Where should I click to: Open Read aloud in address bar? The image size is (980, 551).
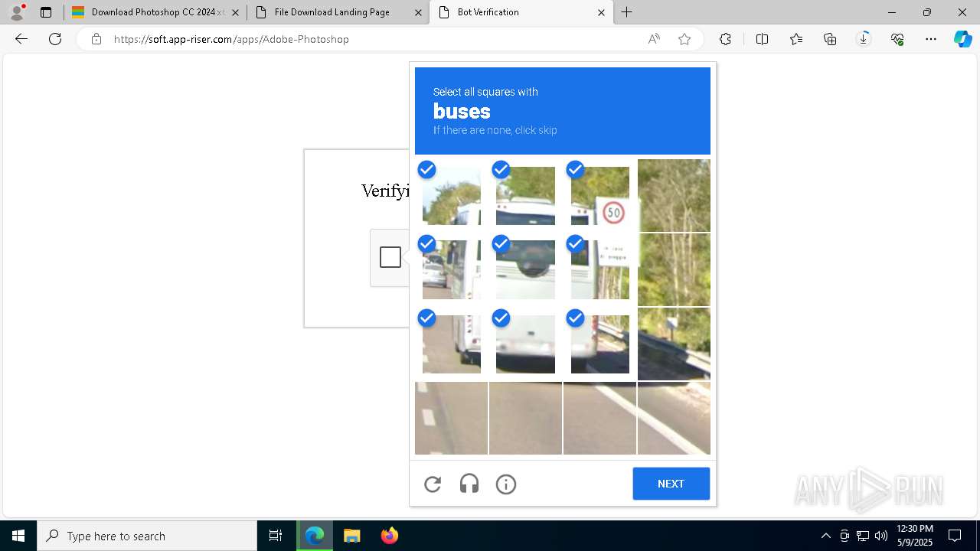(654, 39)
